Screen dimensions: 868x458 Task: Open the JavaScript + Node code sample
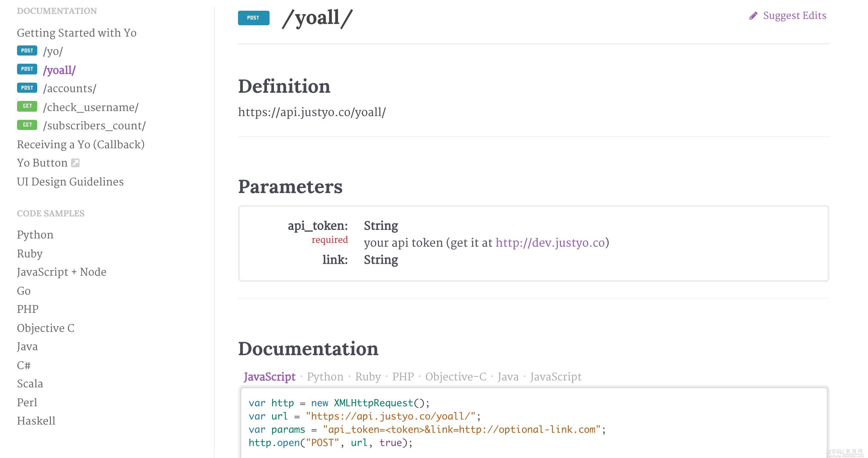62,272
